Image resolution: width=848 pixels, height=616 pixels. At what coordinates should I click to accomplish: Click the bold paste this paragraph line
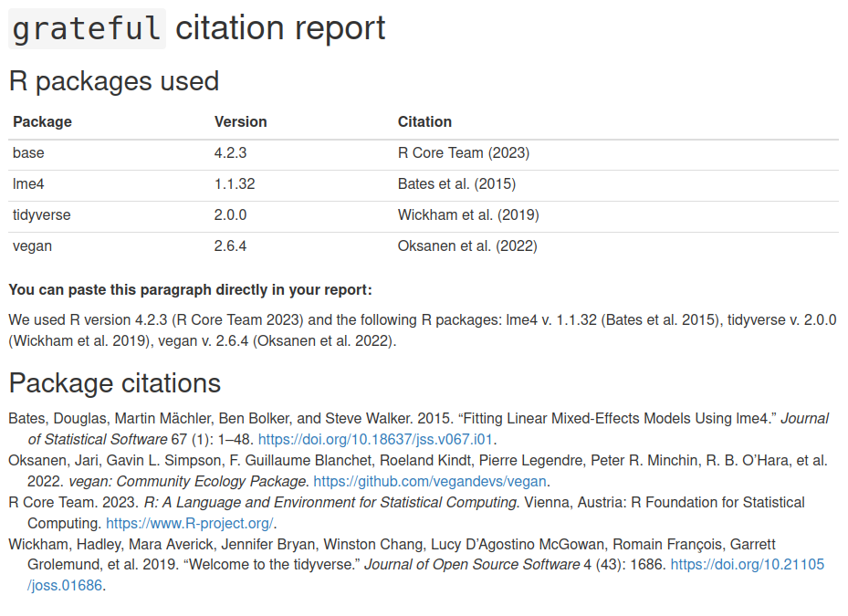[x=190, y=290]
